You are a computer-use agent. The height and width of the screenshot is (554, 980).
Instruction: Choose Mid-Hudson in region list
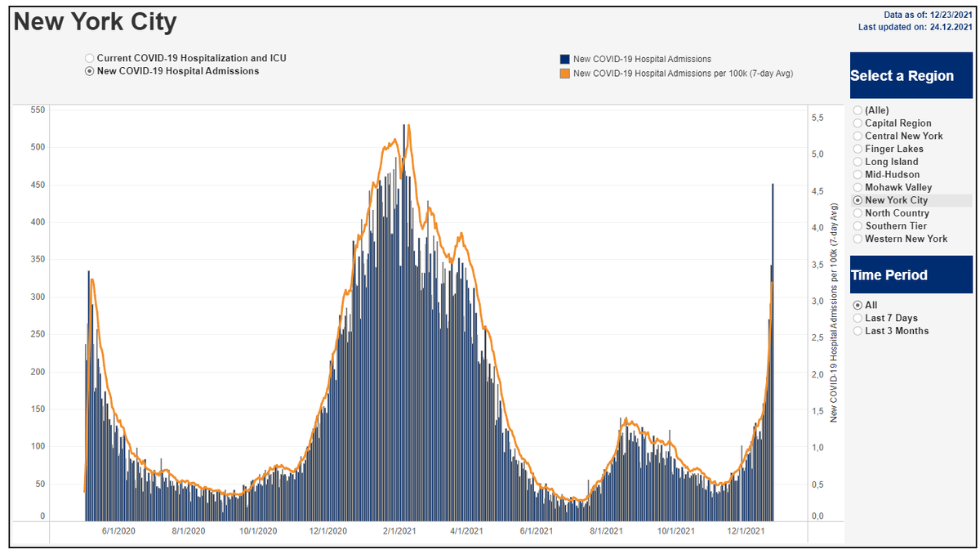click(x=857, y=175)
